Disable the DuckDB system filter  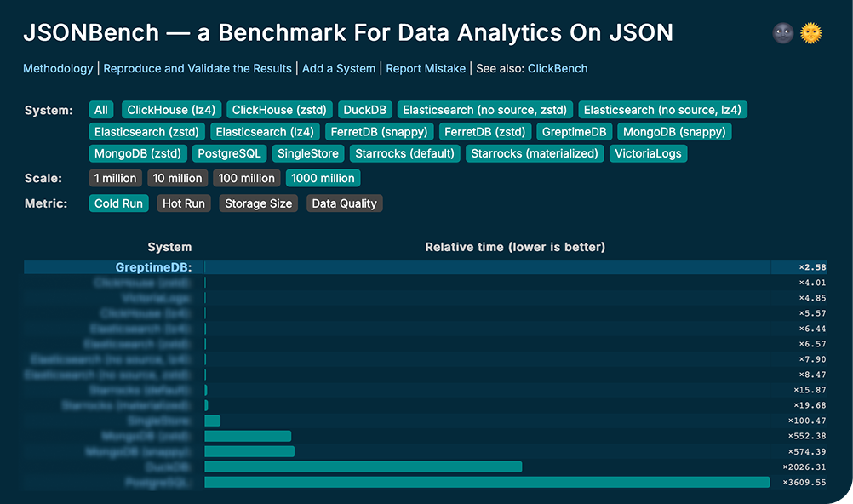point(365,110)
